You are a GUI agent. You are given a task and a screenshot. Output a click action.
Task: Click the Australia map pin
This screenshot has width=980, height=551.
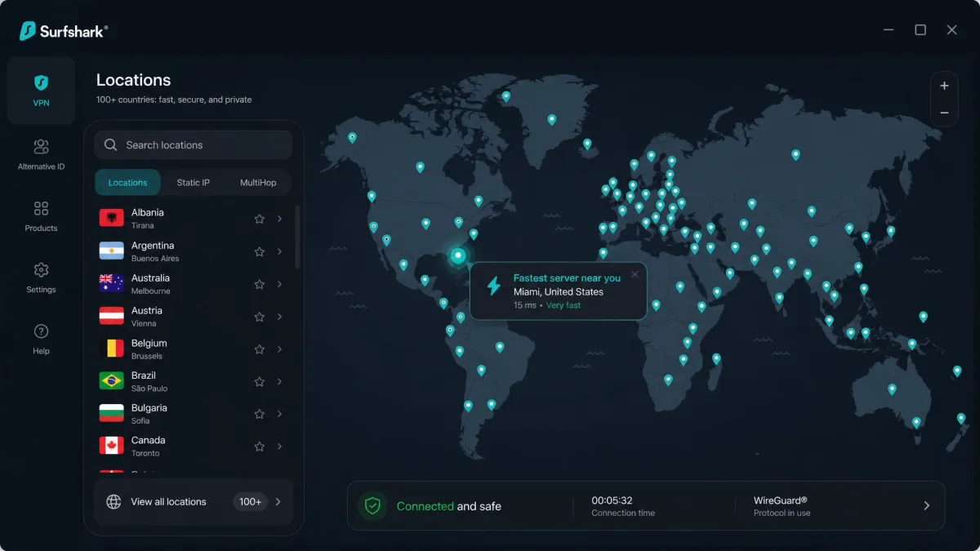click(892, 389)
